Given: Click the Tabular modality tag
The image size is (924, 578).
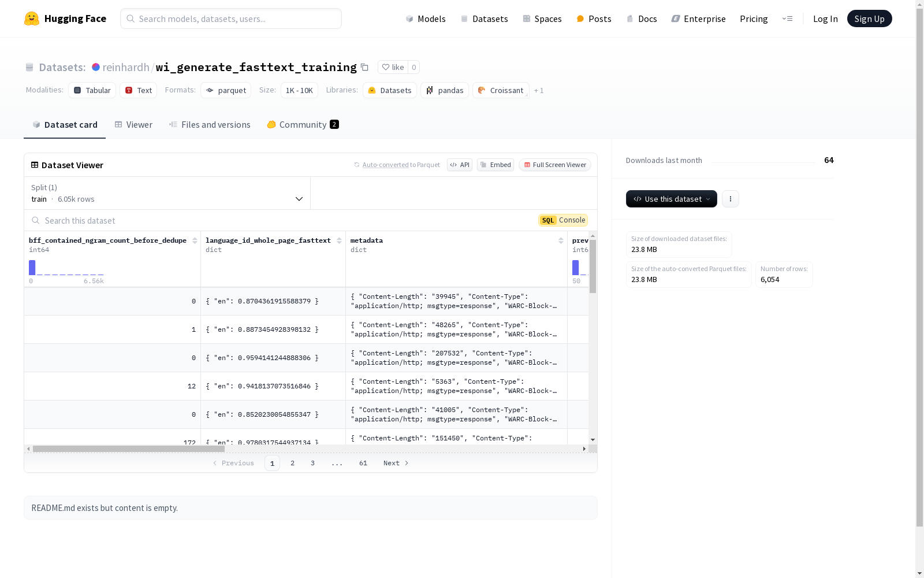Looking at the screenshot, I should (x=92, y=90).
